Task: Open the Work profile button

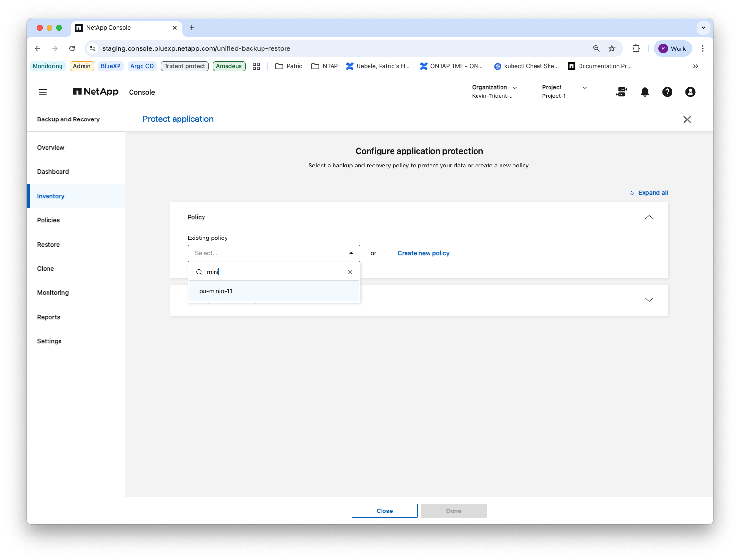Action: 673,48
